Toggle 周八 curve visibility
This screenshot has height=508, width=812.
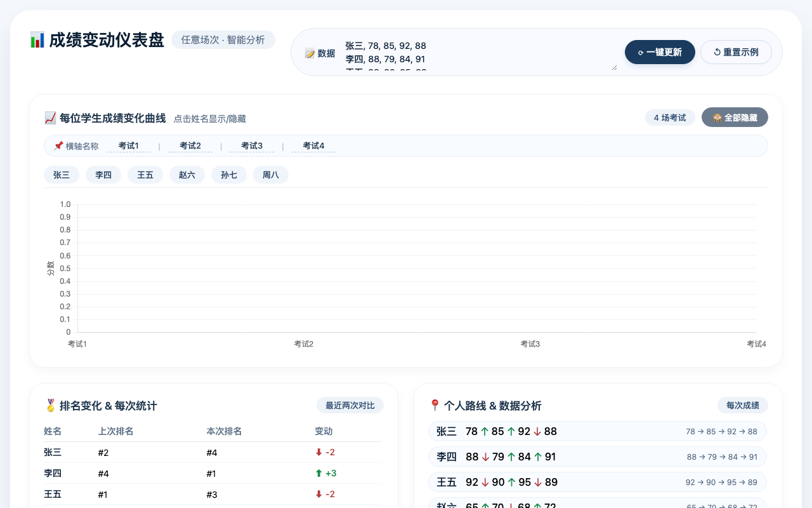[x=271, y=175]
